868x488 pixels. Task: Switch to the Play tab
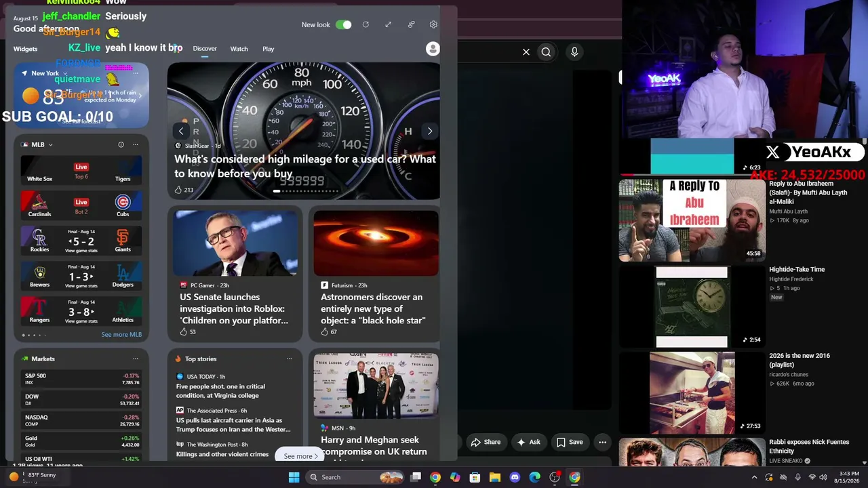pos(269,49)
